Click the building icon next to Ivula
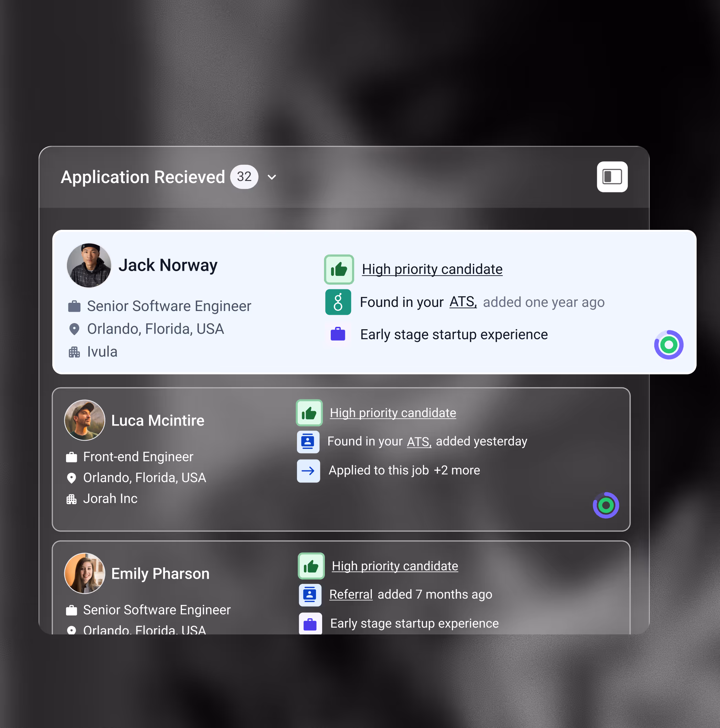The width and height of the screenshot is (720, 728). point(74,352)
